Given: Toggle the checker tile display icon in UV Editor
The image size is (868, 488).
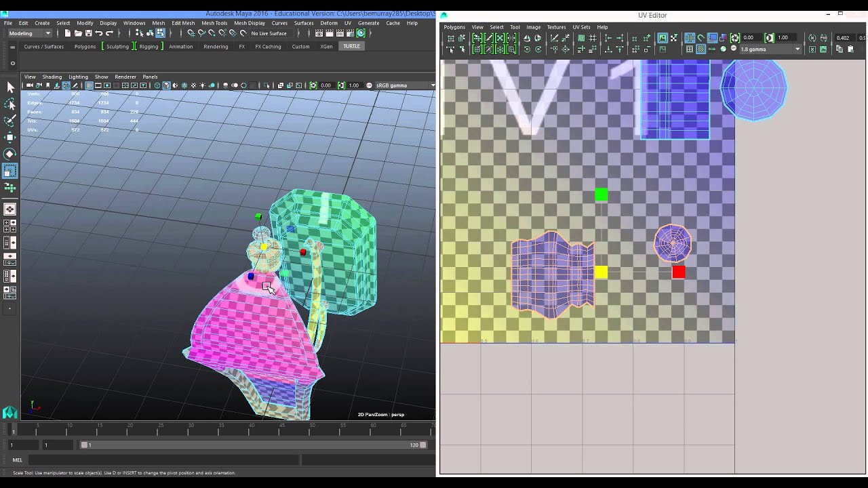Looking at the screenshot, I should [701, 49].
